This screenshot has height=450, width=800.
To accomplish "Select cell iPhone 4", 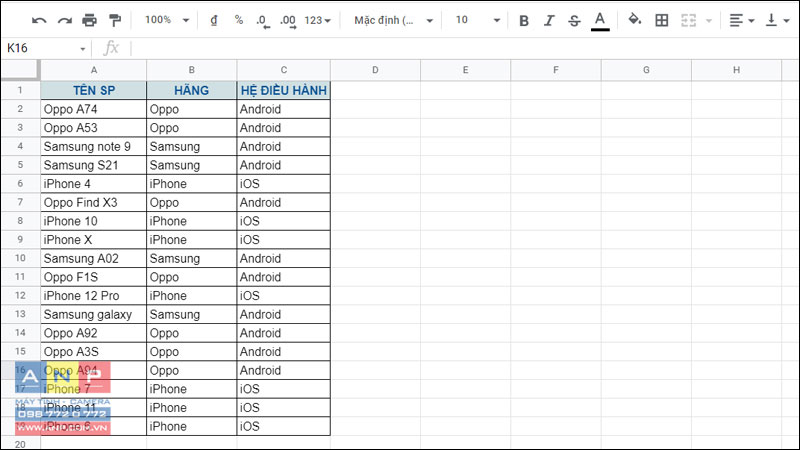I will pos(94,184).
